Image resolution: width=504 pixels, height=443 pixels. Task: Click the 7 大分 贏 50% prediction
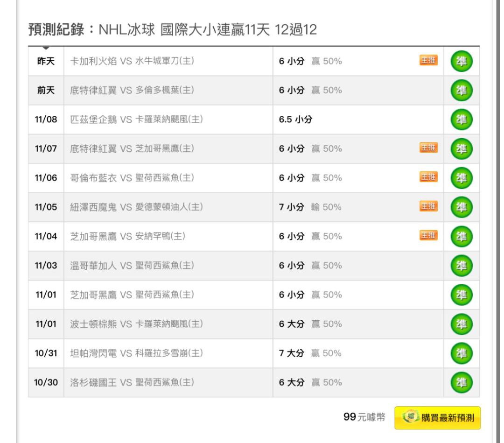click(x=310, y=353)
